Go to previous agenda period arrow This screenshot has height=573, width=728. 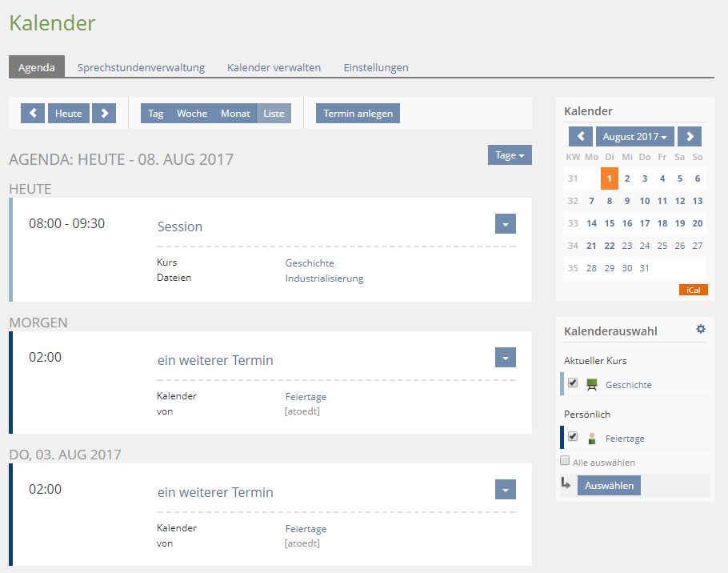pos(32,114)
